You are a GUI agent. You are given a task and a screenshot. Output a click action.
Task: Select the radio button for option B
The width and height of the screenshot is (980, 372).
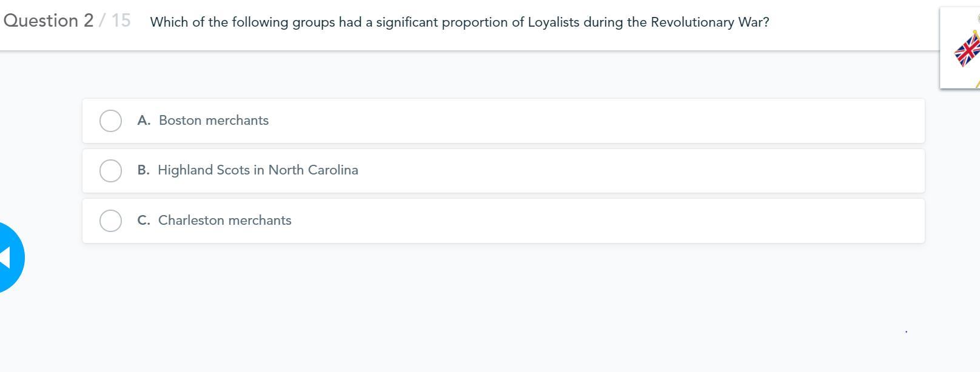point(110,171)
